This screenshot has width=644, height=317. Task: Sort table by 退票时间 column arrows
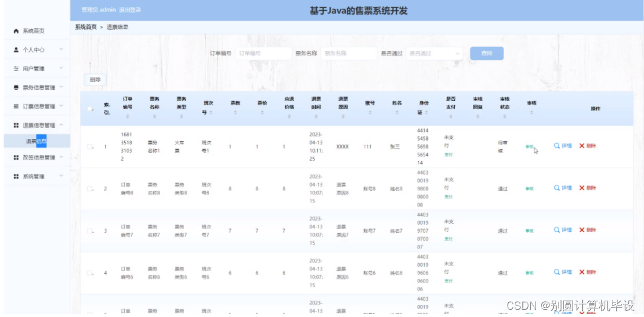click(x=316, y=117)
